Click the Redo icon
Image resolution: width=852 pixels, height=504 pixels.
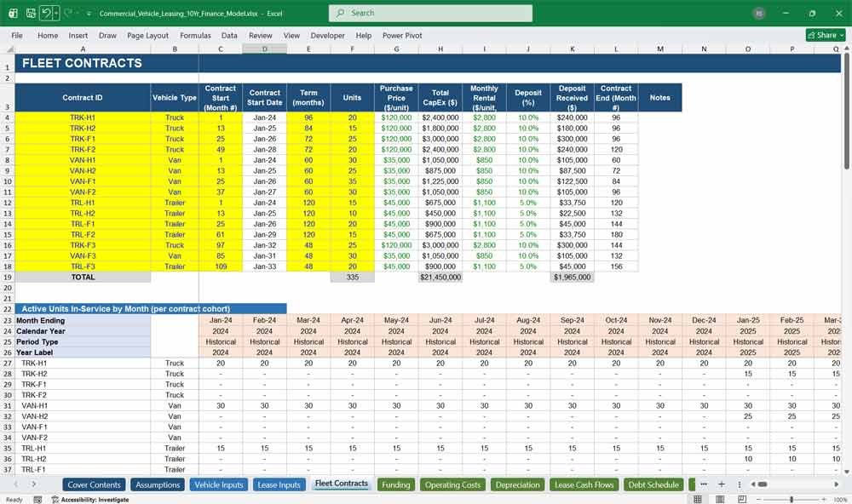[68, 13]
